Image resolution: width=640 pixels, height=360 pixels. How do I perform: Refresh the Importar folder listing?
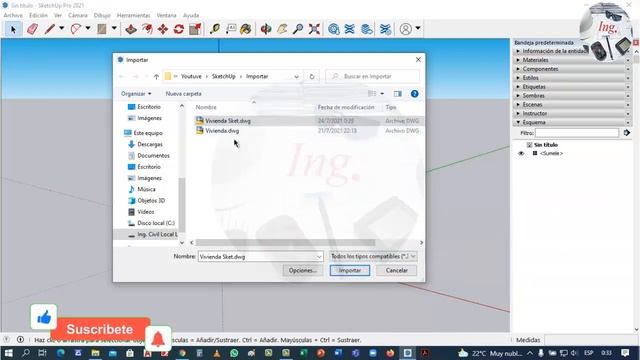312,76
